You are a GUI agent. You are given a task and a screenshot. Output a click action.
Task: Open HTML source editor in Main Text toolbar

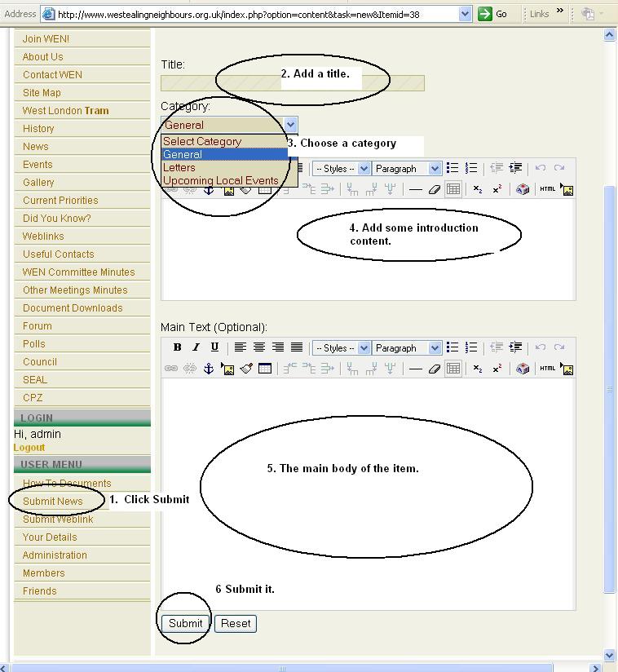pyautogui.click(x=547, y=368)
